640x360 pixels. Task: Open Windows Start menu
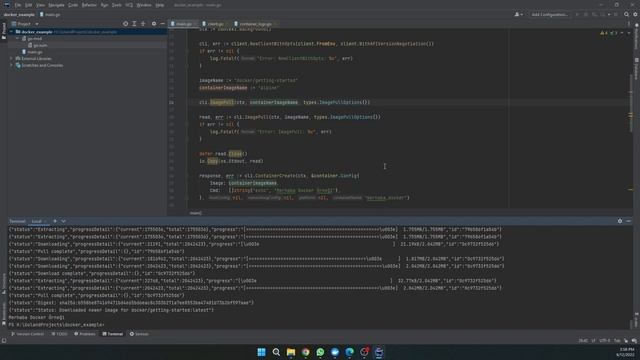tap(261, 352)
